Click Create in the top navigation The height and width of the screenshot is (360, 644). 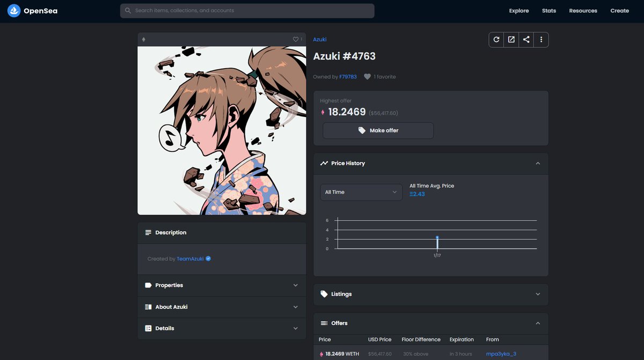click(x=619, y=11)
